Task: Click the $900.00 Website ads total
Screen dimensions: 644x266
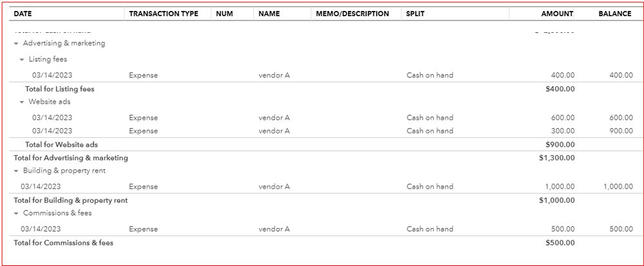Action: tap(560, 145)
